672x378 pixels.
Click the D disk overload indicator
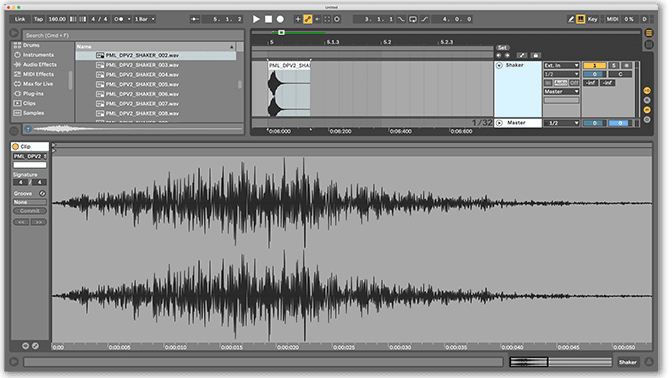[x=644, y=19]
